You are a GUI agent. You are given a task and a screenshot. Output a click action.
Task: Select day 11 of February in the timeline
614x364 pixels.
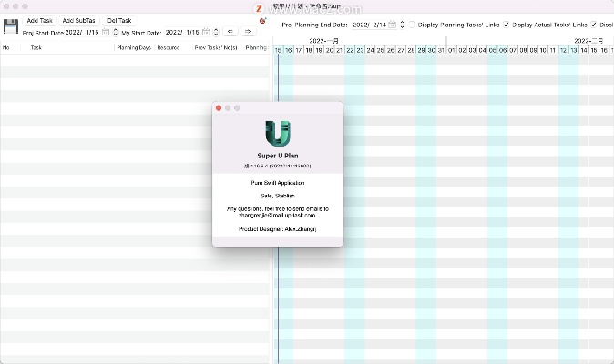[553, 50]
